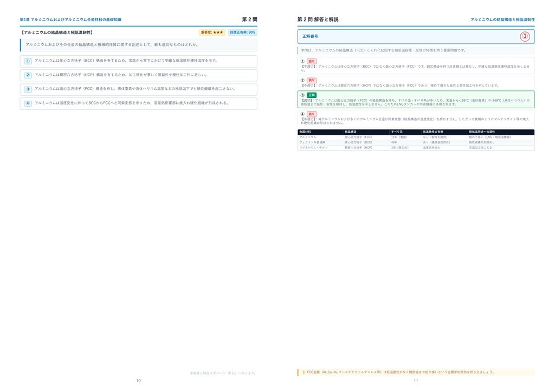Click the 12系（豊富） table cell
The height and width of the screenshot is (392, 555).
pos(399,137)
